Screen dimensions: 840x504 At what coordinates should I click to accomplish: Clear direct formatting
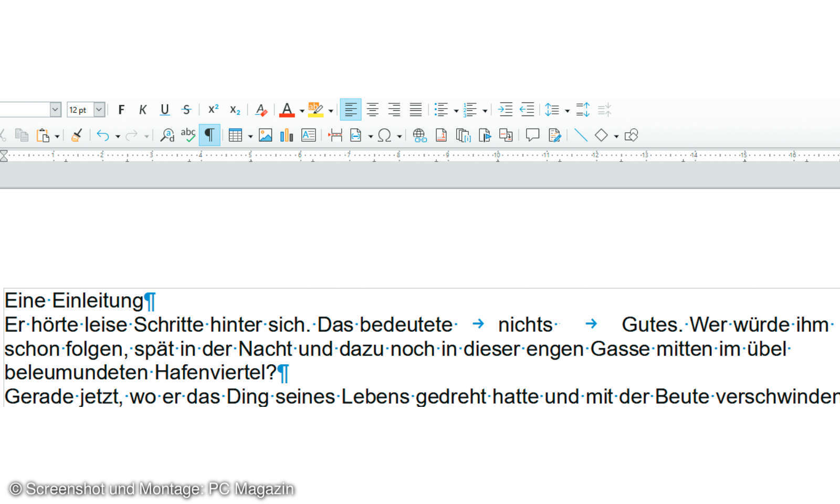pos(261,110)
